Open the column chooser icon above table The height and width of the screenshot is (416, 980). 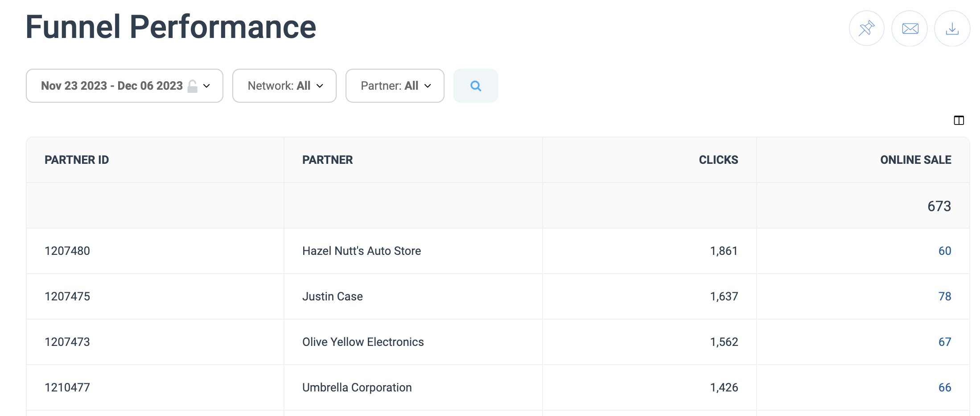[x=959, y=120]
